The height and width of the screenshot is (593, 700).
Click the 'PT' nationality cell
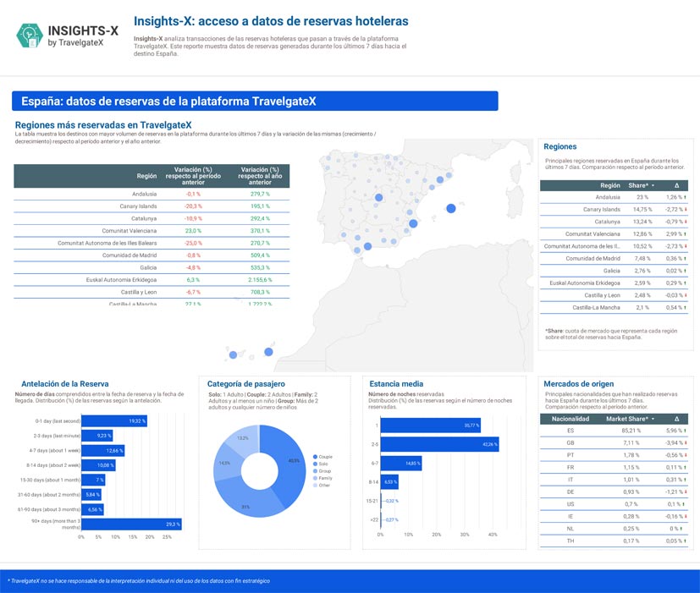click(570, 455)
